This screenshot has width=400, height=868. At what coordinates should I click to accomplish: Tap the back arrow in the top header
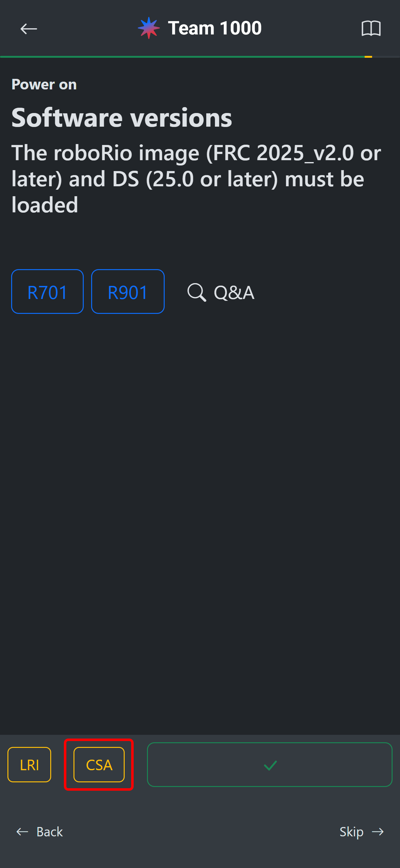click(x=29, y=29)
